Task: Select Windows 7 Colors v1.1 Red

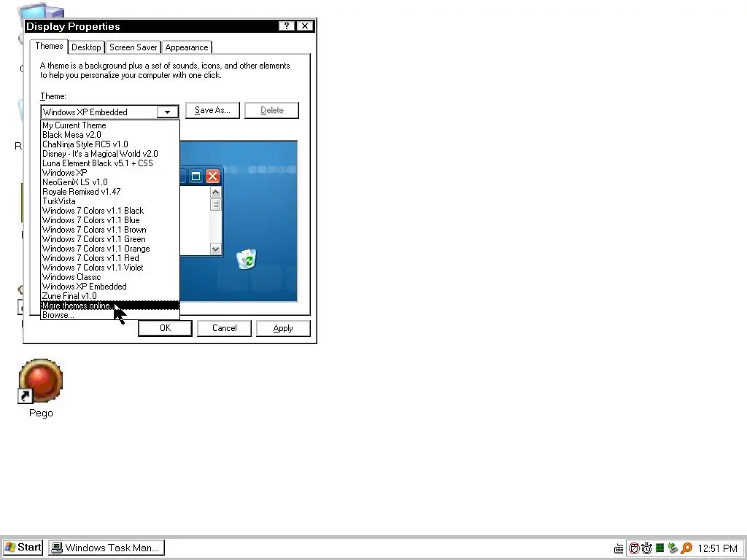Action: click(110, 258)
